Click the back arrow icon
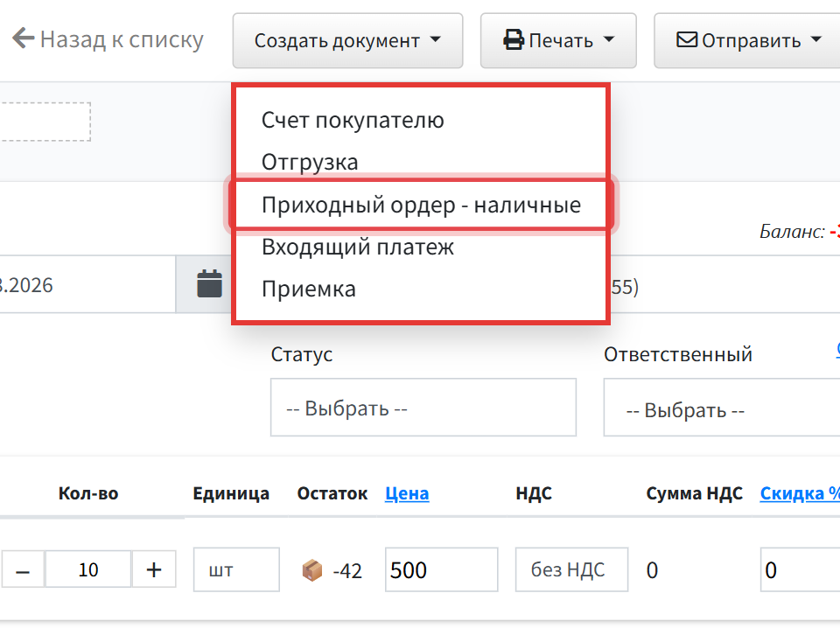The image size is (840, 628). click(x=23, y=38)
